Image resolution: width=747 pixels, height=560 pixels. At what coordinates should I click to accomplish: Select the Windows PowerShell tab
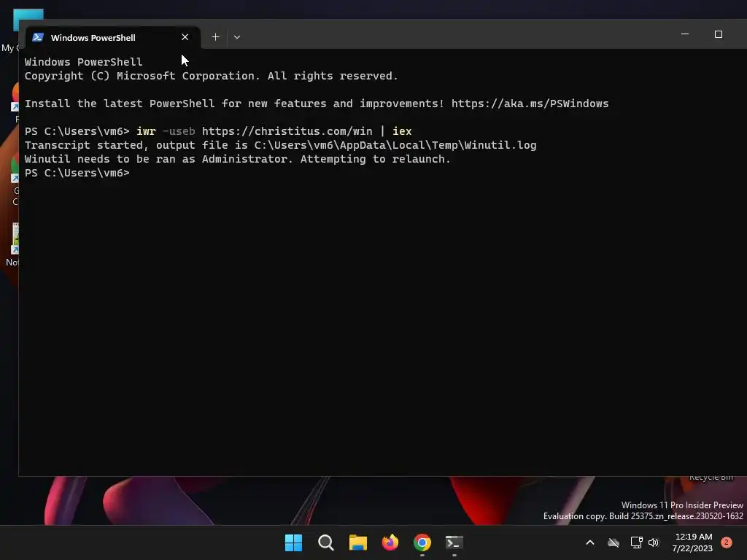tap(112, 37)
